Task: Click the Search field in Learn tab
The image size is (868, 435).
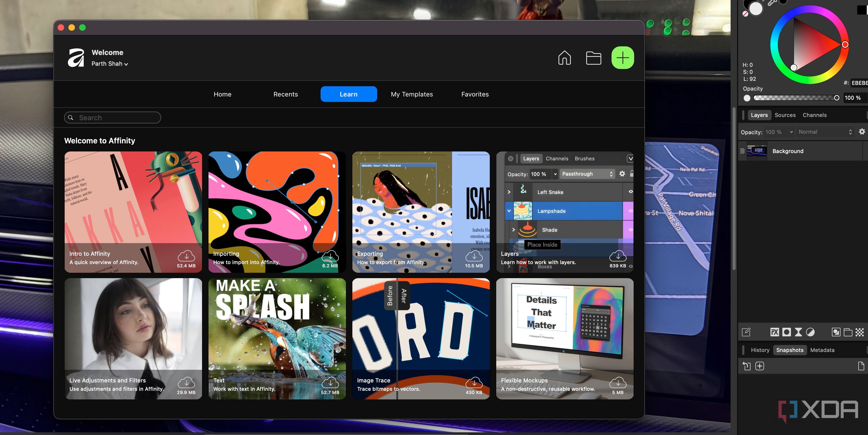Action: tap(113, 117)
